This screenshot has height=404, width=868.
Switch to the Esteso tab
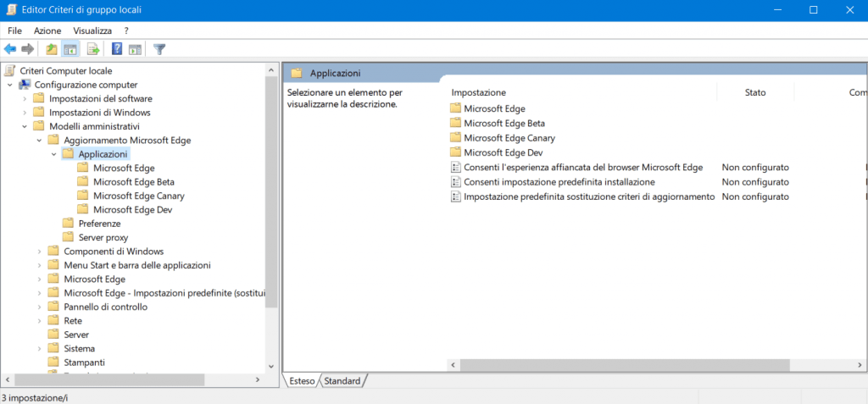pyautogui.click(x=302, y=381)
